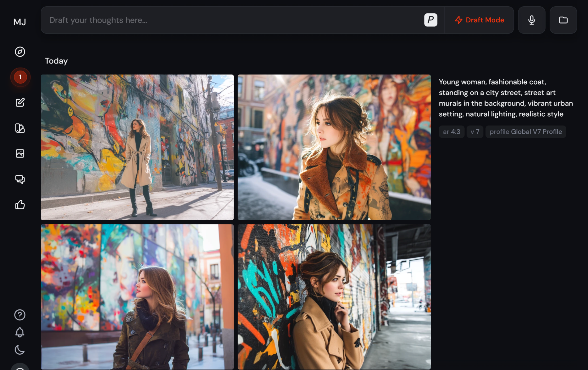Toggle dark mode moon icon

(x=20, y=350)
